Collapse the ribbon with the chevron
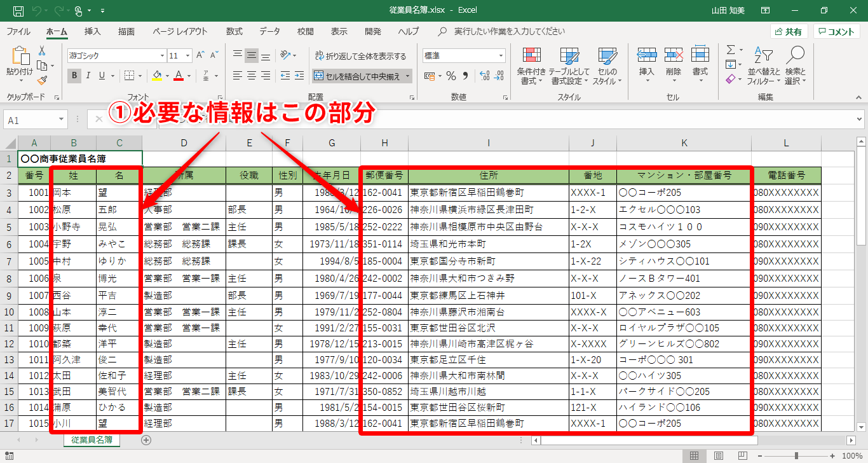 point(858,97)
